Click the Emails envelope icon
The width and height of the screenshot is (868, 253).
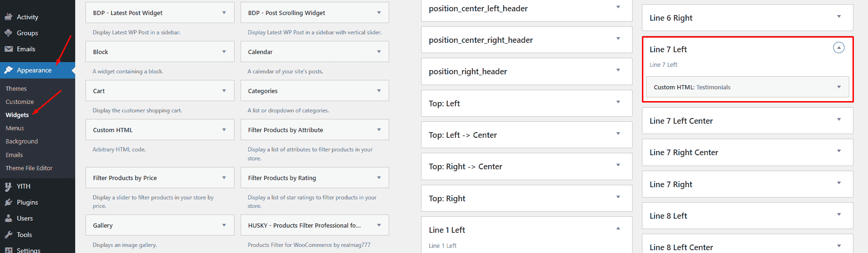[8, 49]
